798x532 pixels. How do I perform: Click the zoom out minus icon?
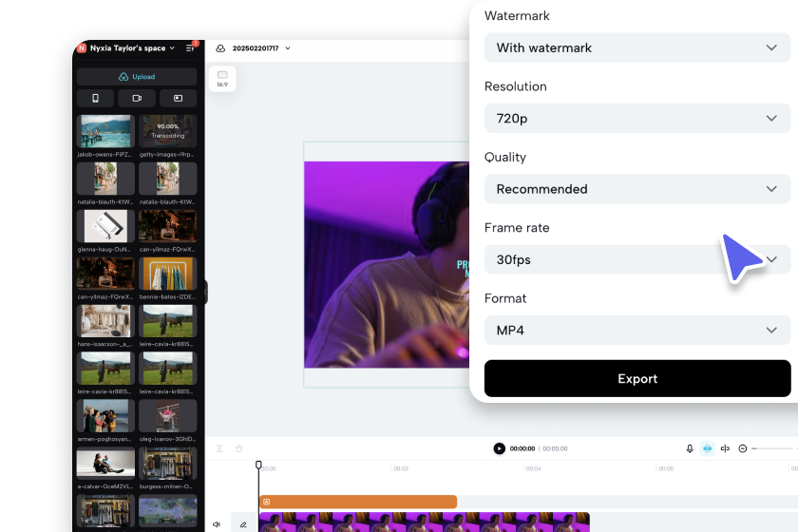pos(743,448)
